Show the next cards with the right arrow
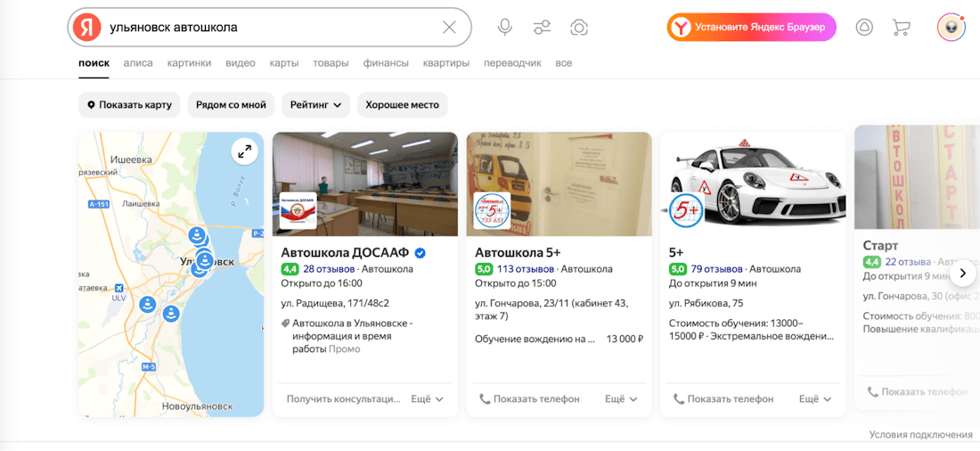 [962, 273]
